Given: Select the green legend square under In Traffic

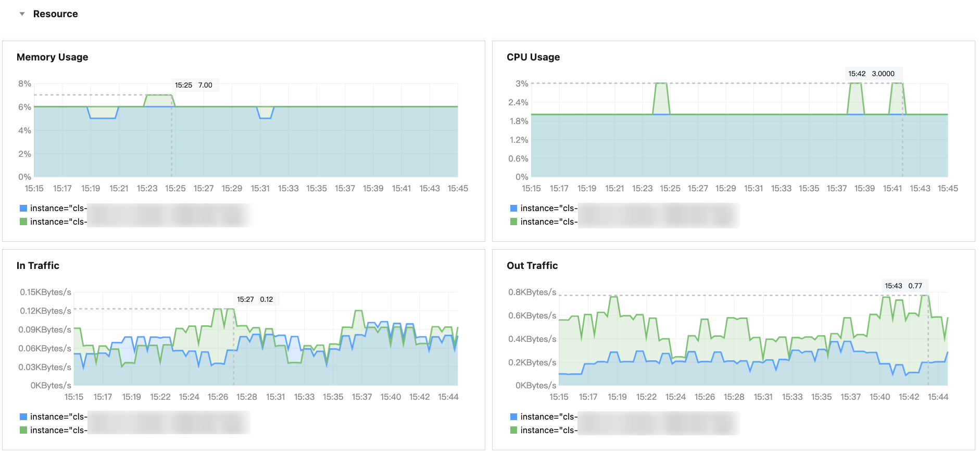Looking at the screenshot, I should point(23,431).
